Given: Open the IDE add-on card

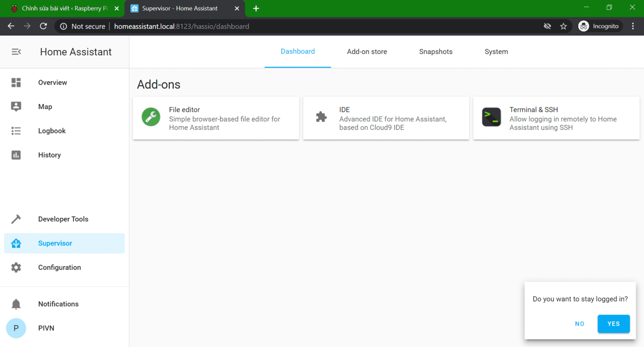Looking at the screenshot, I should click(x=386, y=118).
